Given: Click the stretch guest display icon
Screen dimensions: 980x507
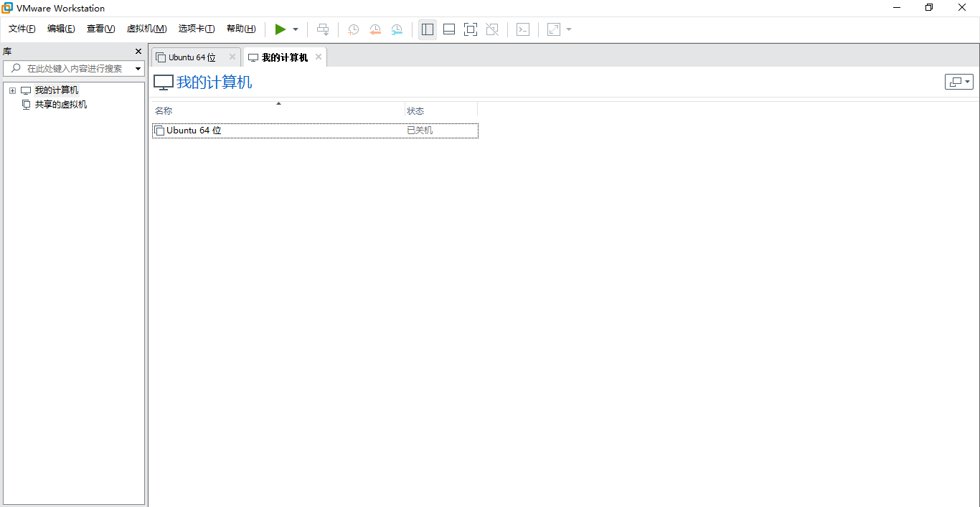Looking at the screenshot, I should pos(554,29).
